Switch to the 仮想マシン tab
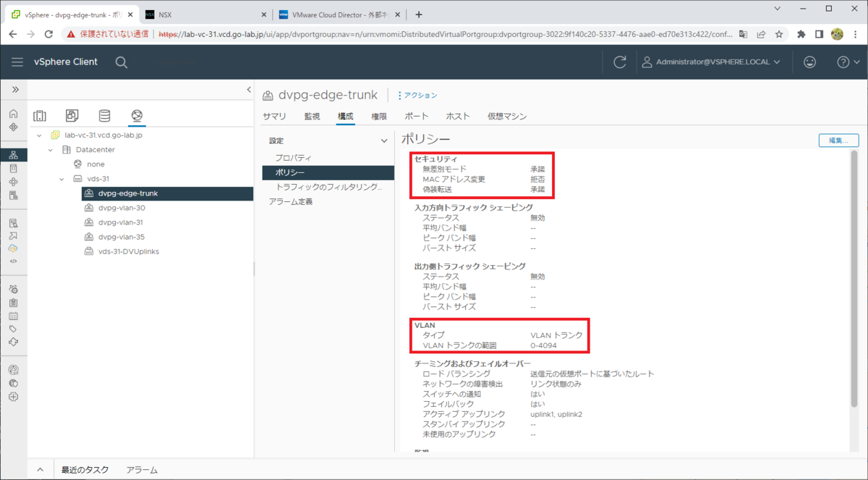The width and height of the screenshot is (868, 480). pyautogui.click(x=507, y=116)
